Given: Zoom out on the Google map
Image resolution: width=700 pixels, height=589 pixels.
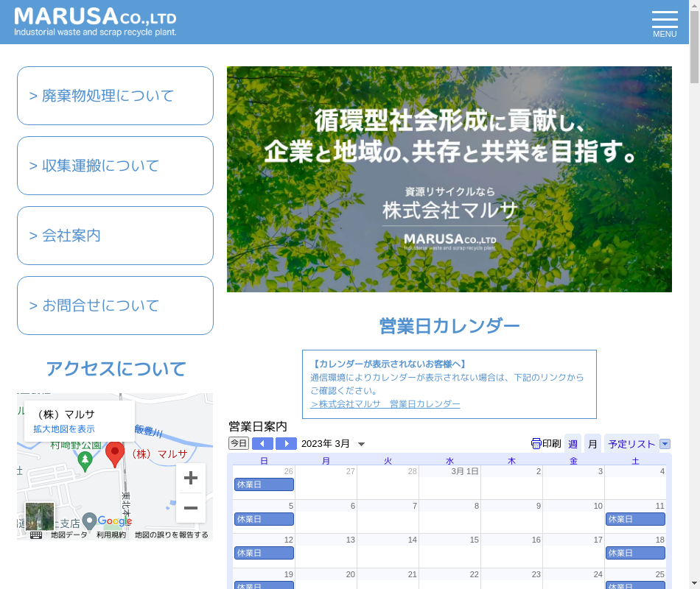Looking at the screenshot, I should click(191, 508).
